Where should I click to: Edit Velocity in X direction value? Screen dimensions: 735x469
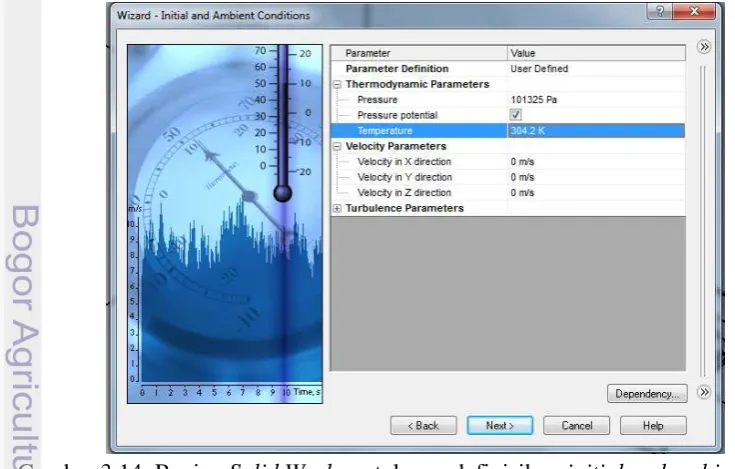coord(596,162)
